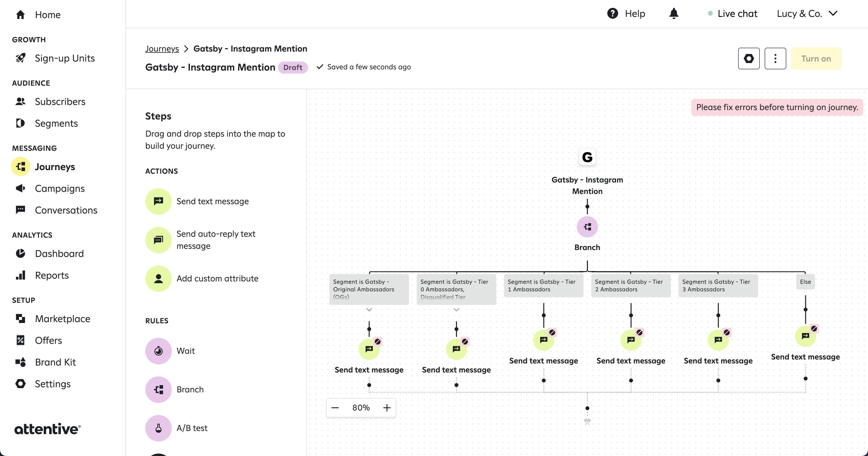This screenshot has width=868, height=456.
Task: Click the Gatsby G trigger icon
Action: 587,157
